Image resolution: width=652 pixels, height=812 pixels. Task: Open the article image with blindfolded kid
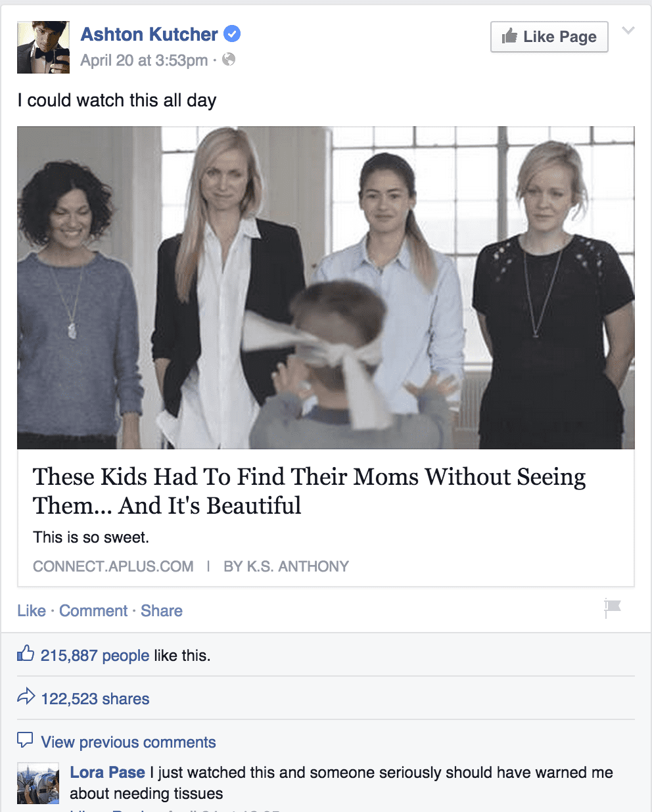(x=326, y=288)
